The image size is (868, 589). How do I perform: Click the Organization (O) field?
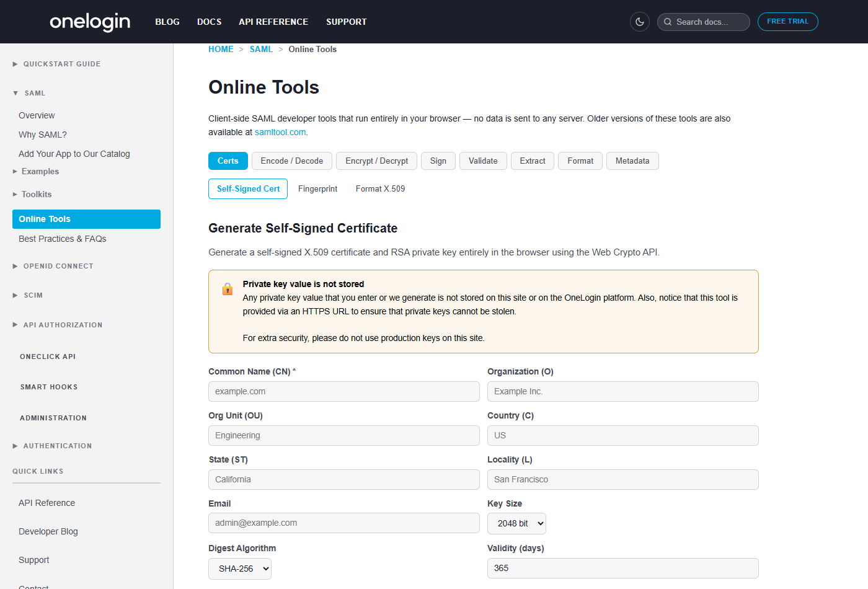[x=623, y=391]
